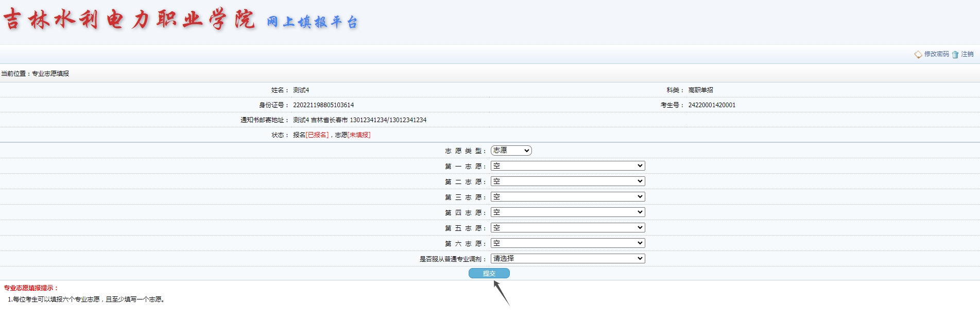This screenshot has width=980, height=317.
Task: Click the trash bin icon beside 注销
Action: click(x=955, y=55)
